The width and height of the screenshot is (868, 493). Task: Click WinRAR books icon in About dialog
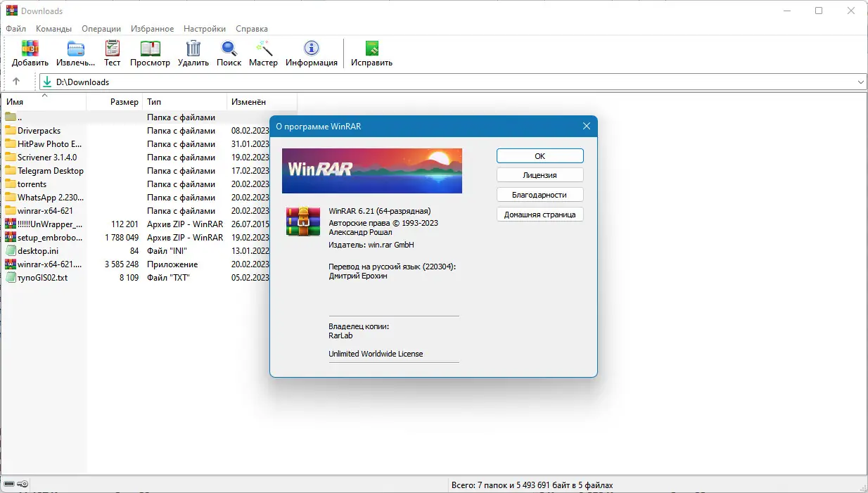pos(303,221)
